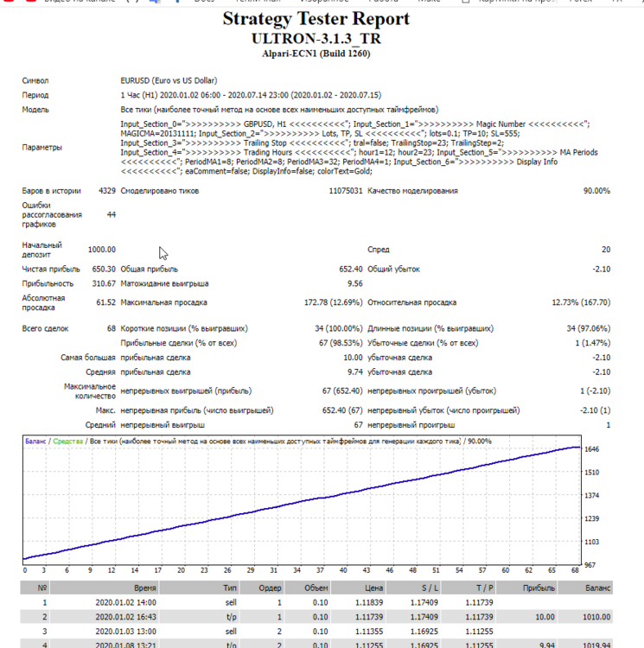The image size is (644, 648).
Task: Click the loss trades value 1 (1.47%)
Action: (592, 343)
